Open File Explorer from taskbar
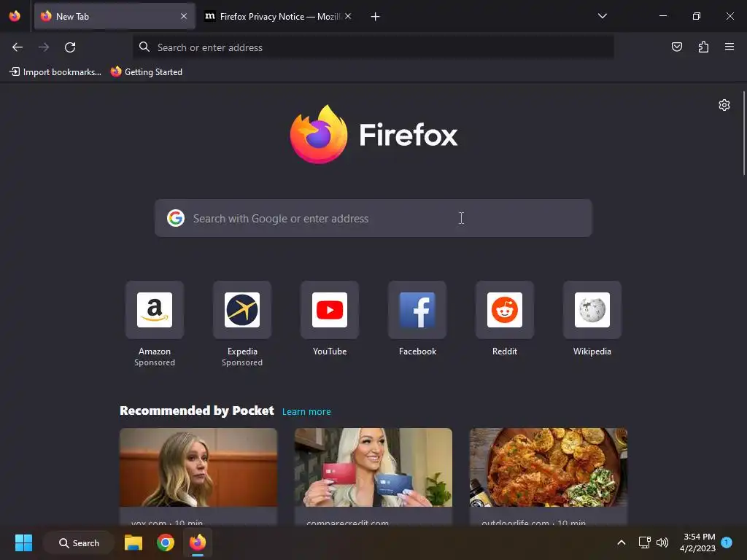747x560 pixels. click(133, 542)
